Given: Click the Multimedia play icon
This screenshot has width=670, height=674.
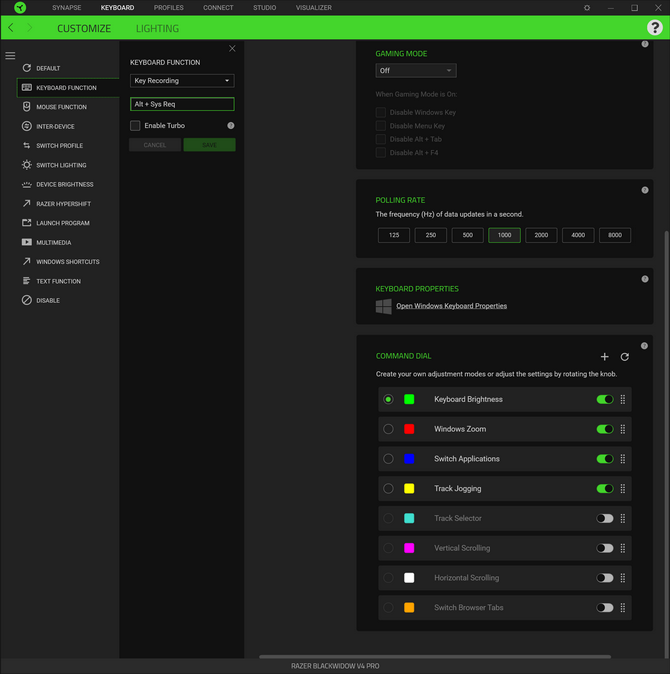Looking at the screenshot, I should click(27, 242).
